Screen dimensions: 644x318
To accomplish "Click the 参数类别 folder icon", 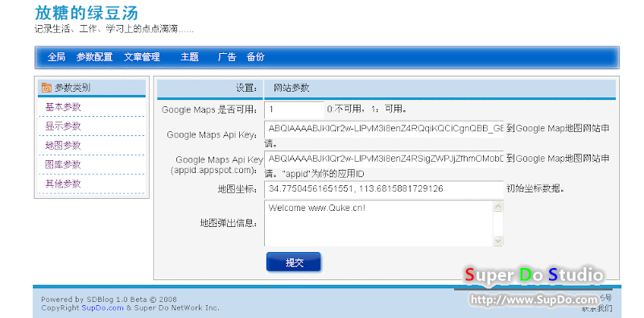I will [47, 88].
